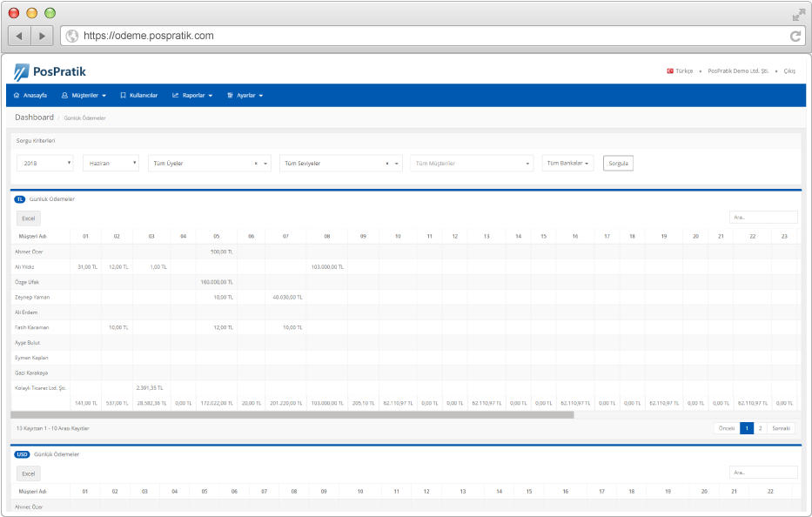812x517 pixels.
Task: Click the globe icon in the address bar
Action: tap(72, 36)
